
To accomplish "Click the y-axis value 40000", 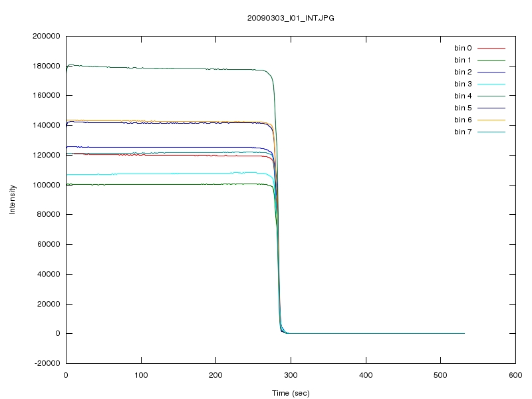I will point(49,274).
